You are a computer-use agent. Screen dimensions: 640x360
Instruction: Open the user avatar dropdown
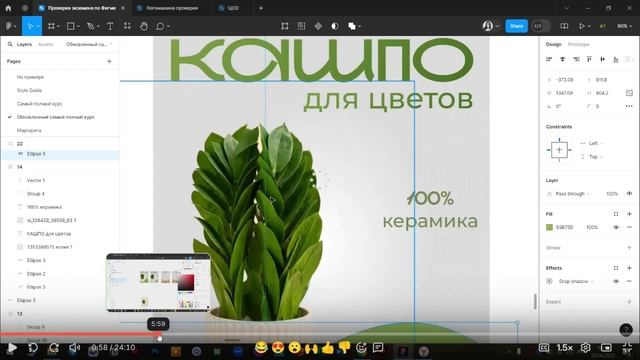(491, 26)
